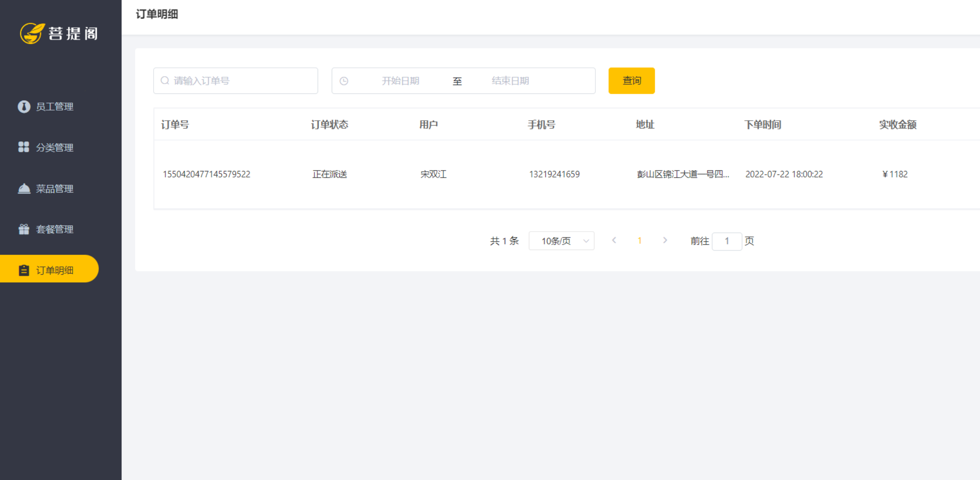Click order time 2022-07-22 18:00:22
980x480 pixels.
point(784,174)
